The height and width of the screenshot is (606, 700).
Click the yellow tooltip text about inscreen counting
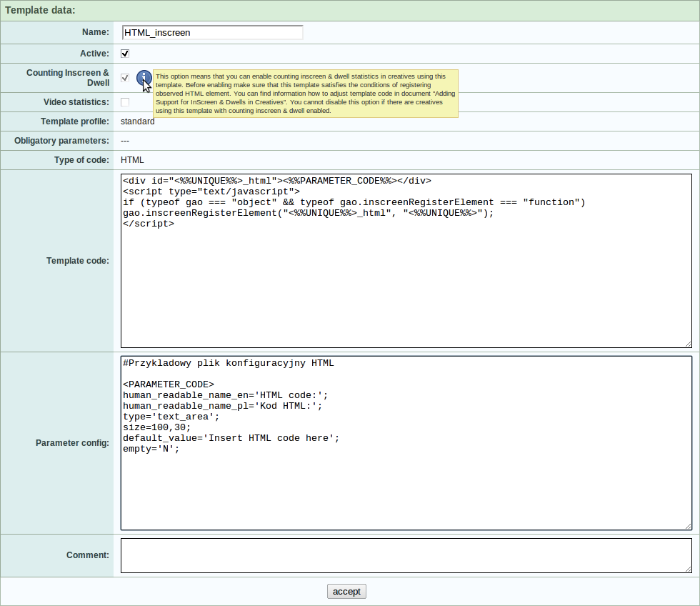point(306,94)
